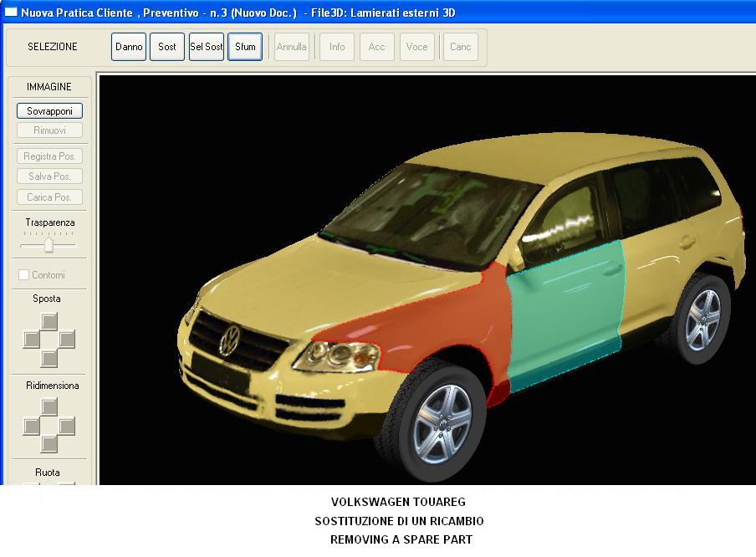Click the Trasparenza slider handle

(x=49, y=244)
